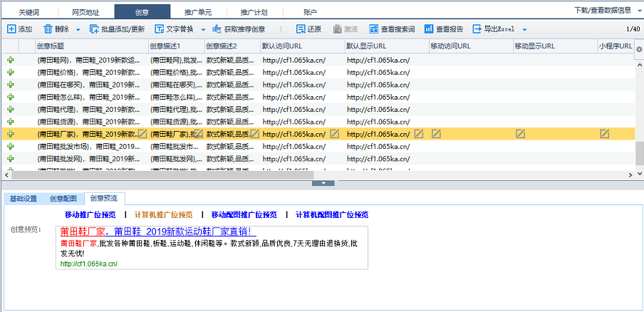The width and height of the screenshot is (644, 312).
Task: Switch to the 关键词 tab
Action: [x=30, y=12]
